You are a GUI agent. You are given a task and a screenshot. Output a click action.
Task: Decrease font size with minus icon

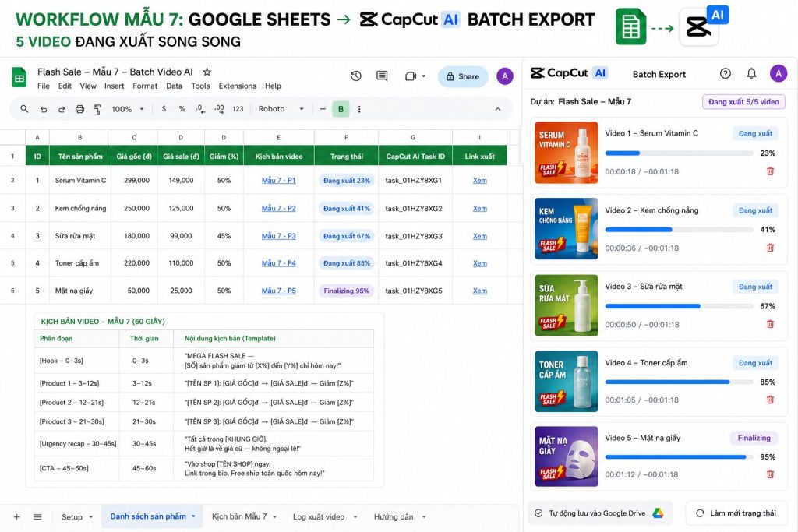pos(322,109)
